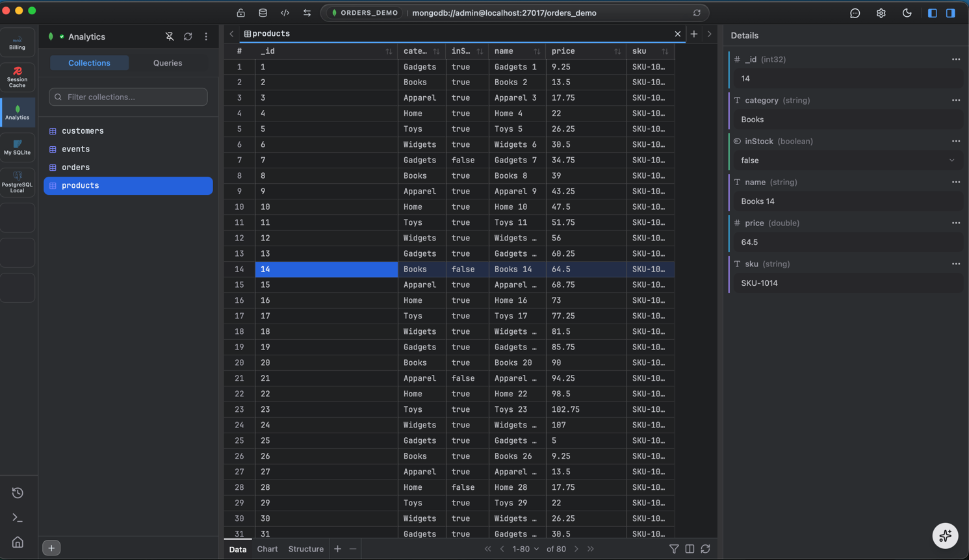Toggle the columns layout icon
The height and width of the screenshot is (560, 969).
point(690,549)
